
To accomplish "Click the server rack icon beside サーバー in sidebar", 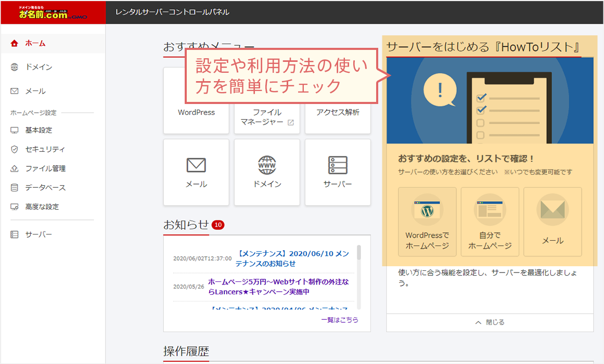I will (14, 234).
